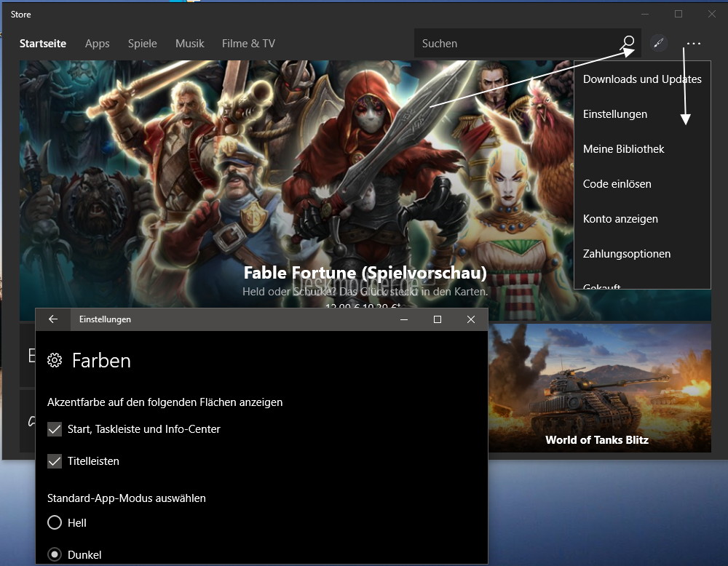Viewport: 728px width, 566px height.
Task: Select Code einlösen in the menu
Action: point(642,184)
